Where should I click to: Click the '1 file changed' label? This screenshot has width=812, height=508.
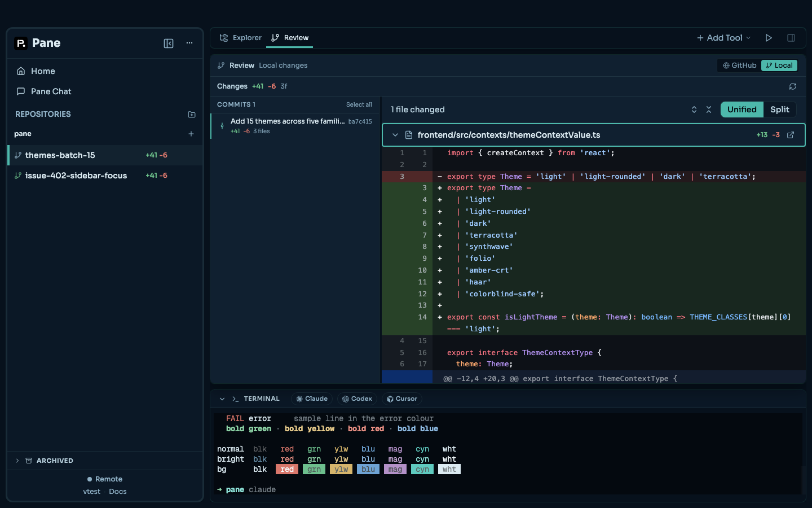tap(418, 110)
